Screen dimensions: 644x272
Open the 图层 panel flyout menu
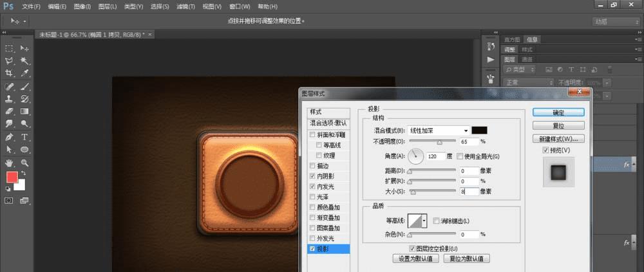pos(637,60)
